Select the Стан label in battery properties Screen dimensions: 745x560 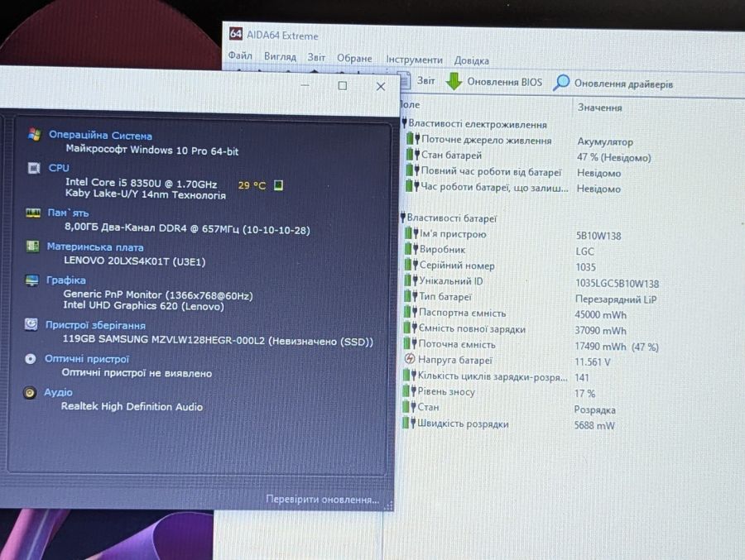[x=428, y=407]
